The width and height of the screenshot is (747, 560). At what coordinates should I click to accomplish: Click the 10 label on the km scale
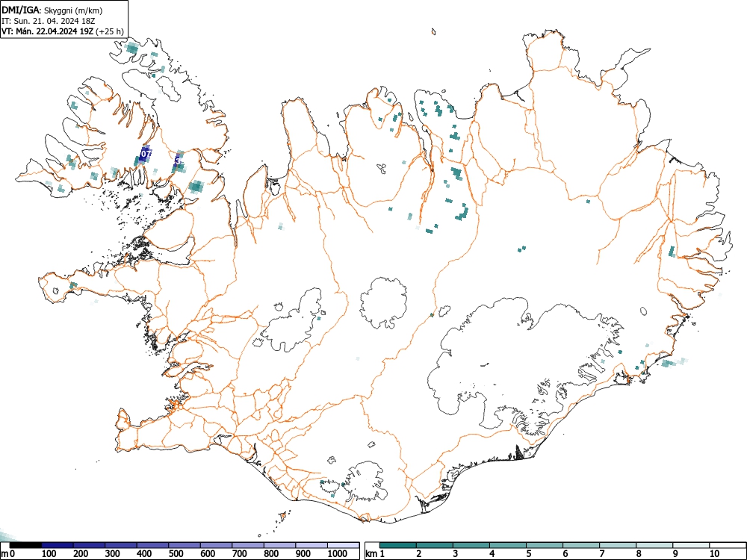coord(715,554)
